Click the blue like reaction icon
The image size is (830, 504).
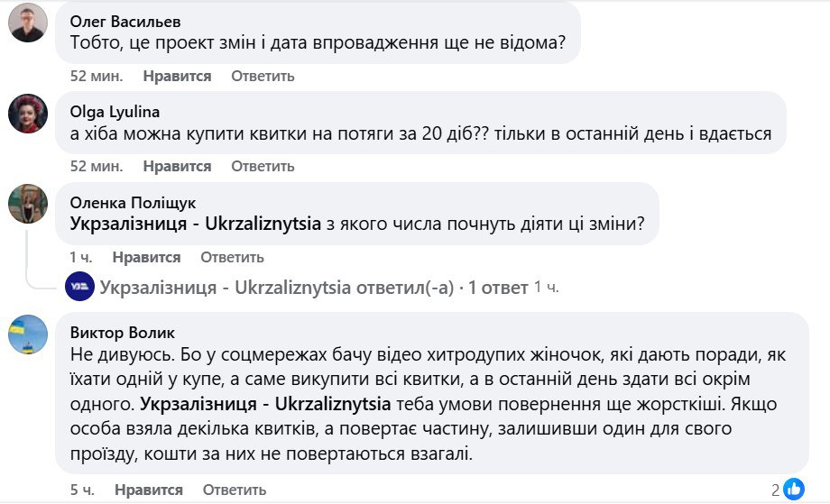[x=794, y=490]
